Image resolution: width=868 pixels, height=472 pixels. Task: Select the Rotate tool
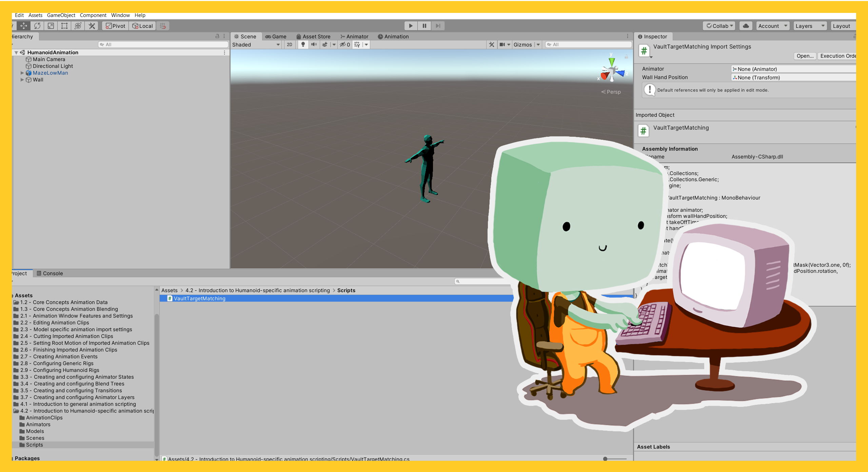[37, 26]
